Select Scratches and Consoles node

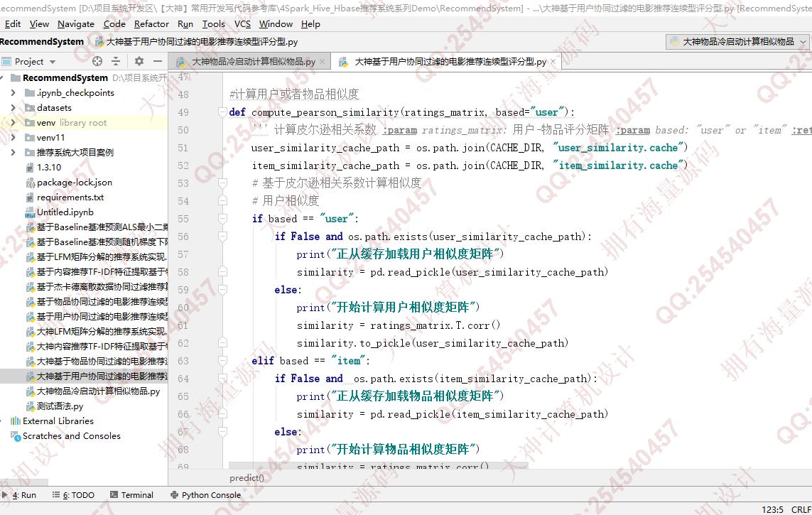click(72, 436)
